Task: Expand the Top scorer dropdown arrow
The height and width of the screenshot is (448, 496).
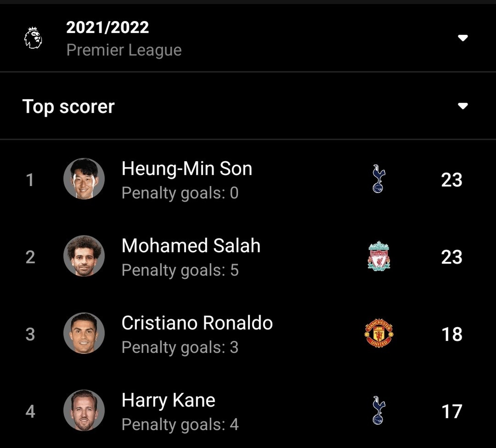Action: tap(463, 106)
